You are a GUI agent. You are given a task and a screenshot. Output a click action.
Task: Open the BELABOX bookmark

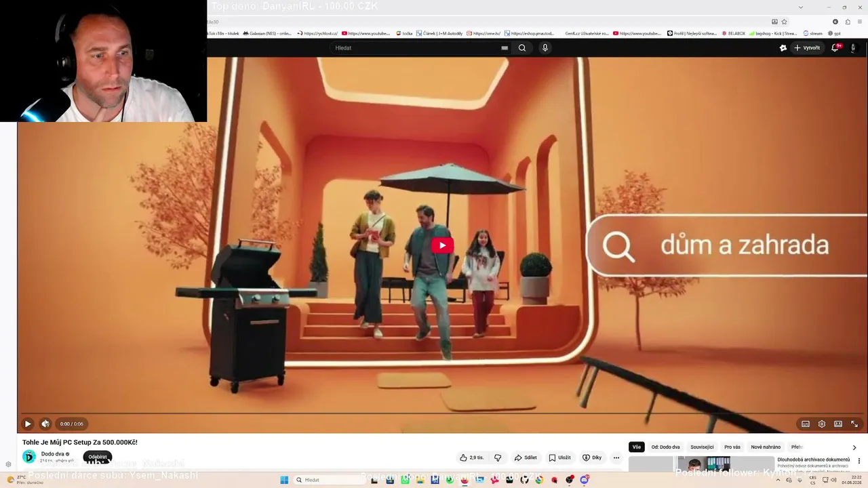(734, 33)
